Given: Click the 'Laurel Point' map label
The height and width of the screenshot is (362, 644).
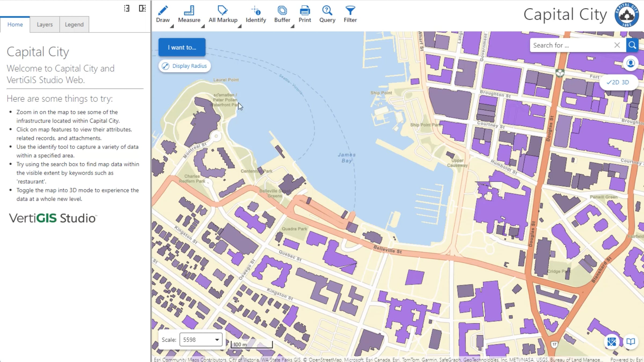Looking at the screenshot, I should [x=226, y=80].
